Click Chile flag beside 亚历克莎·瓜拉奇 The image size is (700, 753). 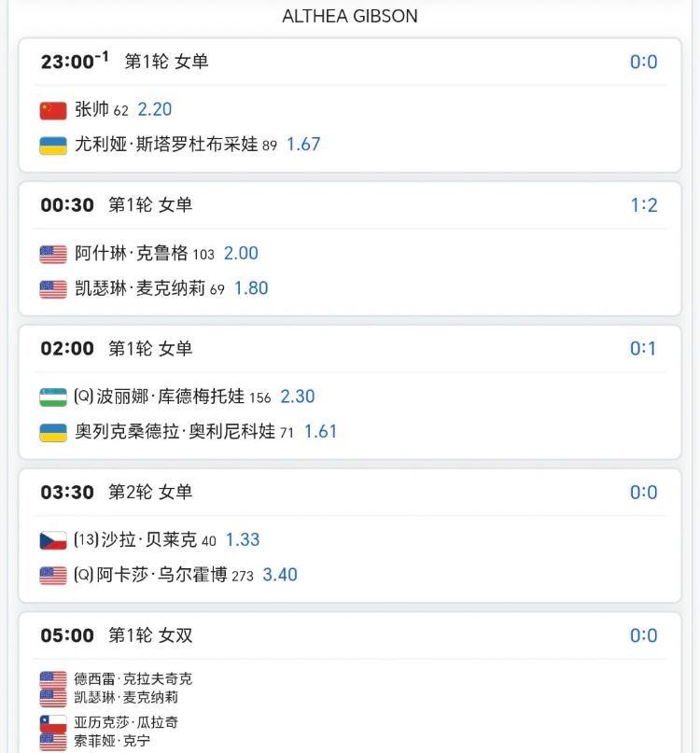[x=53, y=722]
